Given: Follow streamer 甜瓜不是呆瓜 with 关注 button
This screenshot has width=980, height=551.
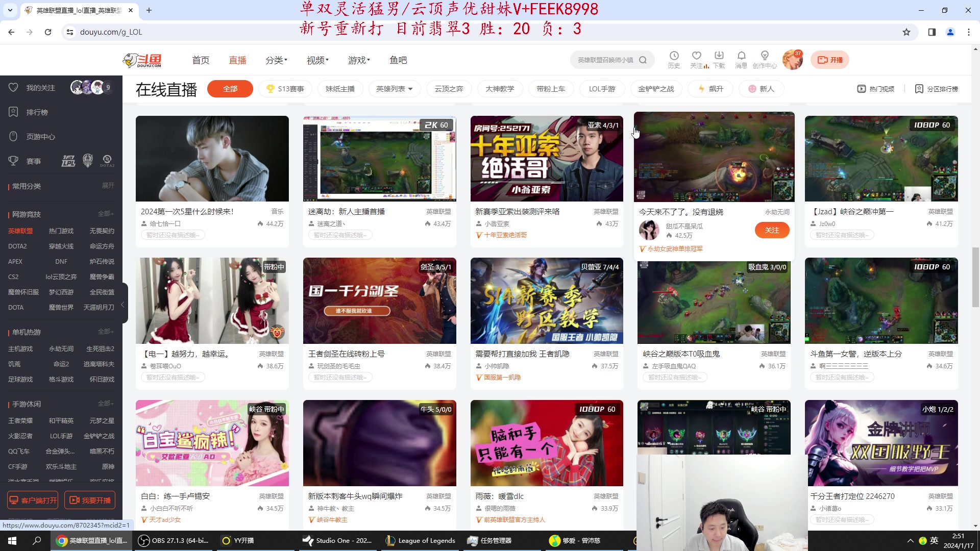Looking at the screenshot, I should coord(772,230).
